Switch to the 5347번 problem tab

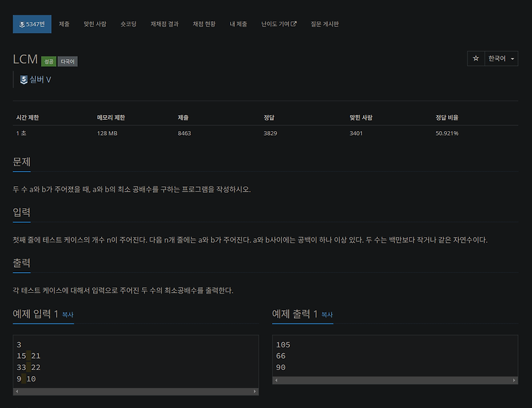31,24
